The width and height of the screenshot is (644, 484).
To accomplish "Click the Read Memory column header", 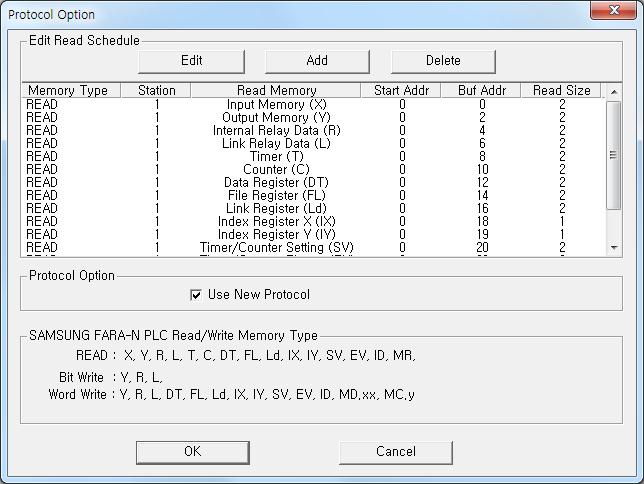I will point(276,90).
